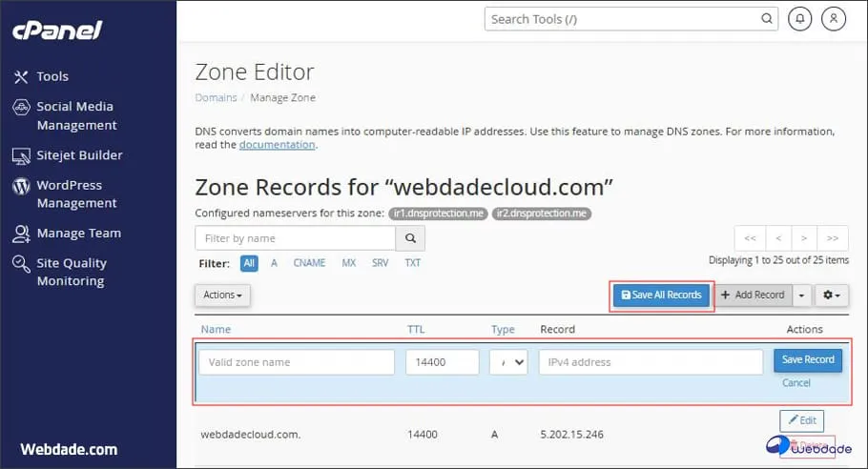Open the gear settings dropdown

(831, 296)
